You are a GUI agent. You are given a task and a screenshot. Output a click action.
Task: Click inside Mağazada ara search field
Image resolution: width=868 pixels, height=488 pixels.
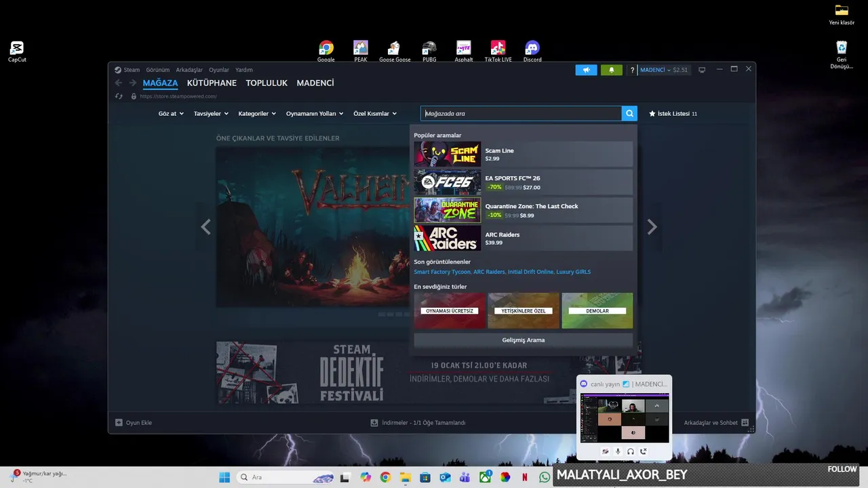(521, 113)
